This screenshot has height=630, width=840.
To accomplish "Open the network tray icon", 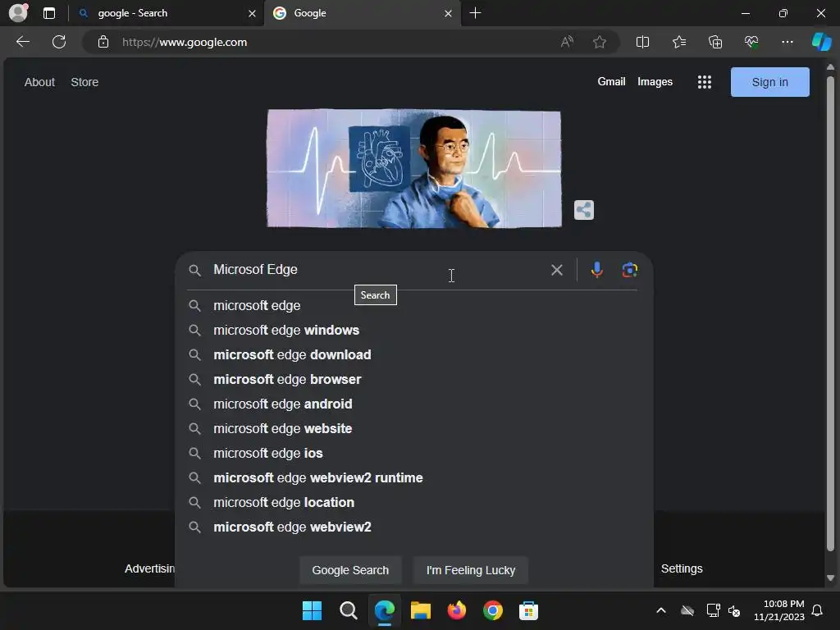I will tap(713, 610).
